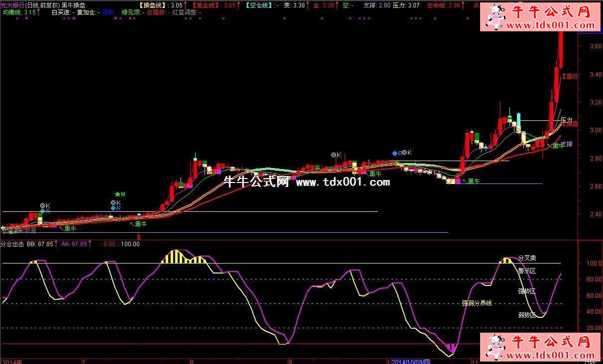Click the cow logo in bottom-right watermark
The image size is (603, 364).
click(x=496, y=347)
